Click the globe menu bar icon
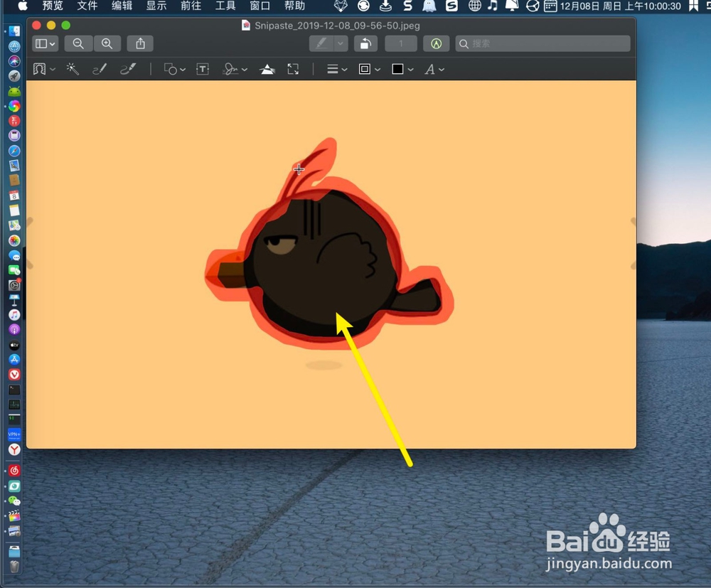 [474, 6]
